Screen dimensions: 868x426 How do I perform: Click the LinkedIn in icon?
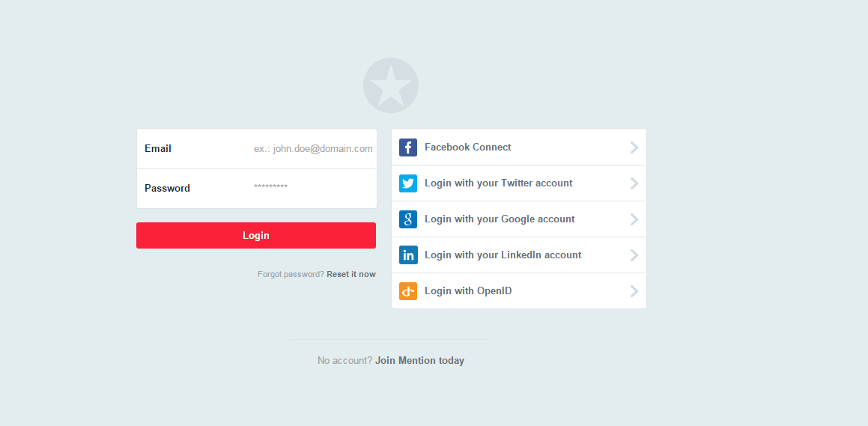click(408, 255)
